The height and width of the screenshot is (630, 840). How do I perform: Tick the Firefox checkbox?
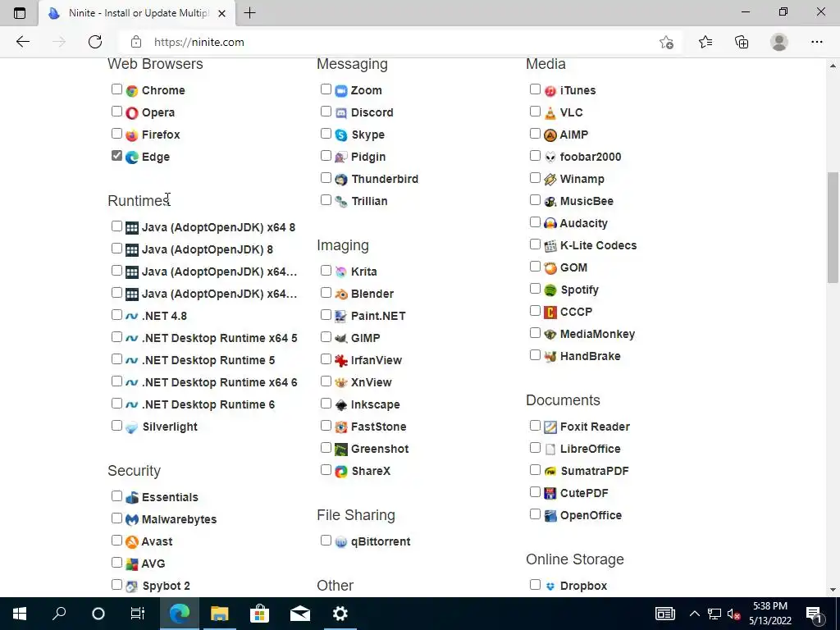coord(116,134)
